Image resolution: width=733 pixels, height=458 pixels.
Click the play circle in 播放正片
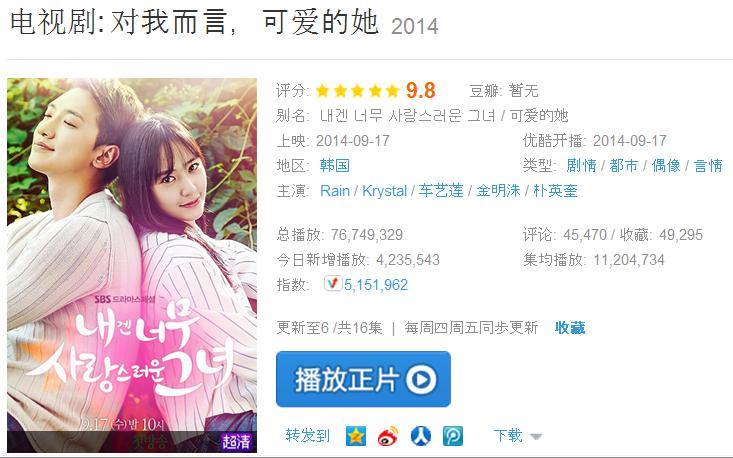421,379
